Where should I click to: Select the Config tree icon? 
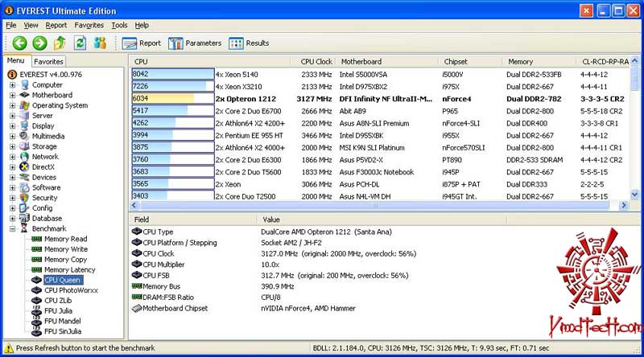click(25, 207)
